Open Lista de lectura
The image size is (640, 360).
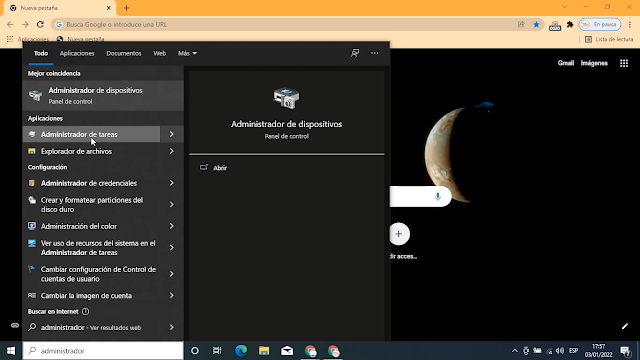pyautogui.click(x=609, y=39)
